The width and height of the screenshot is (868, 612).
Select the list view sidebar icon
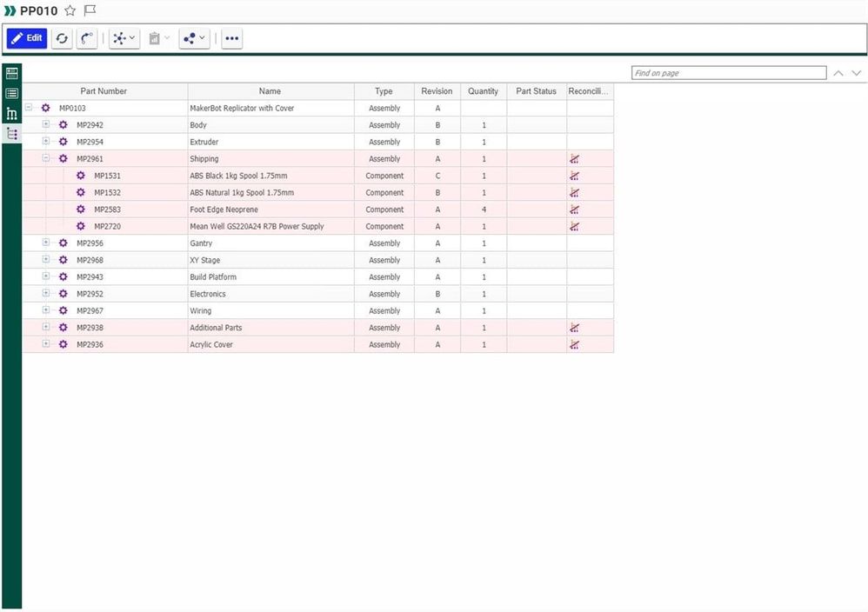[11, 94]
